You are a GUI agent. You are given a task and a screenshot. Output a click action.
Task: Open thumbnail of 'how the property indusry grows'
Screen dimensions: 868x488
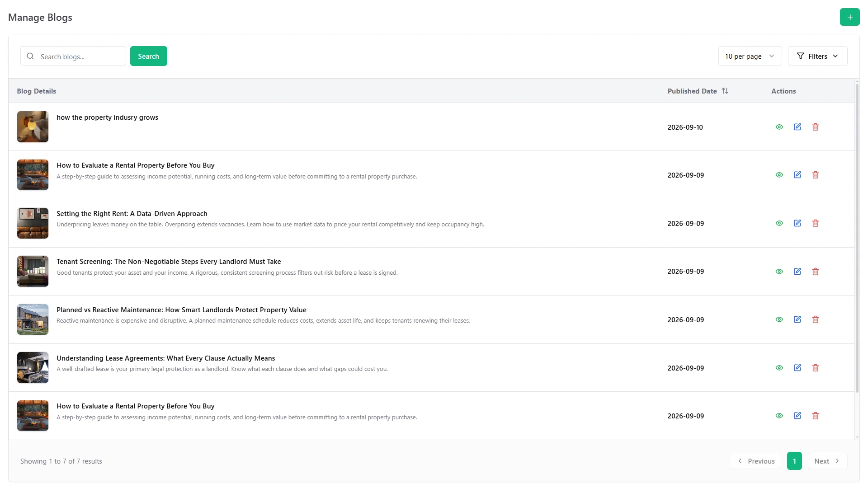33,127
